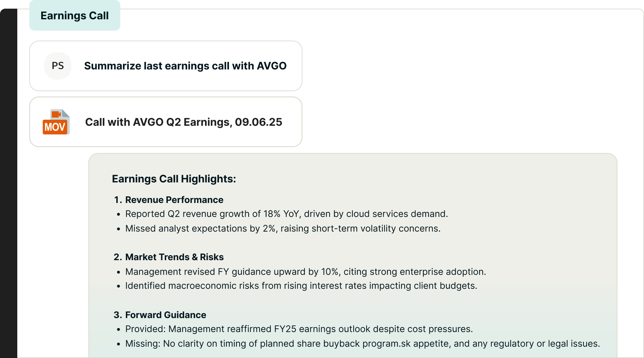Click the 'Missing: No clarity on timing' bullet
Screen dimensions: 644x358
pyautogui.click(x=362, y=344)
